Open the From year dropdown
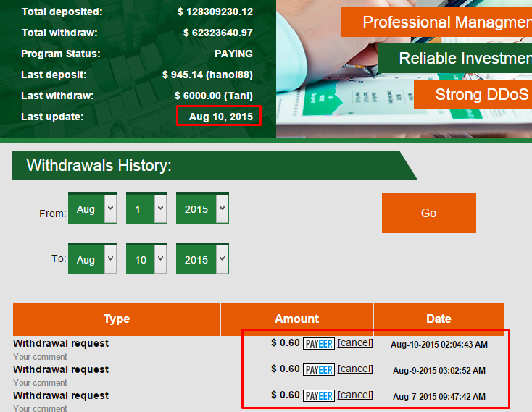This screenshot has width=532, height=412. [x=202, y=209]
